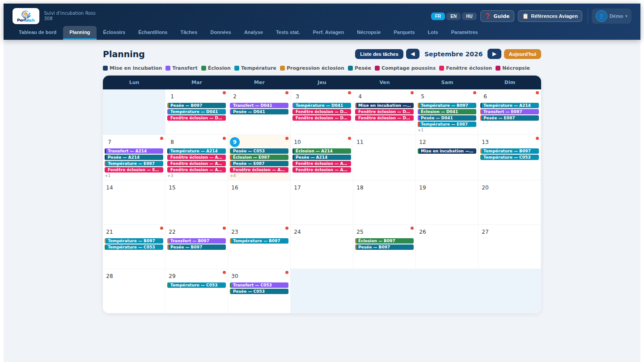Open Mise en incubation event on September 4
The width and height of the screenshot is (644, 362).
coord(385,105)
